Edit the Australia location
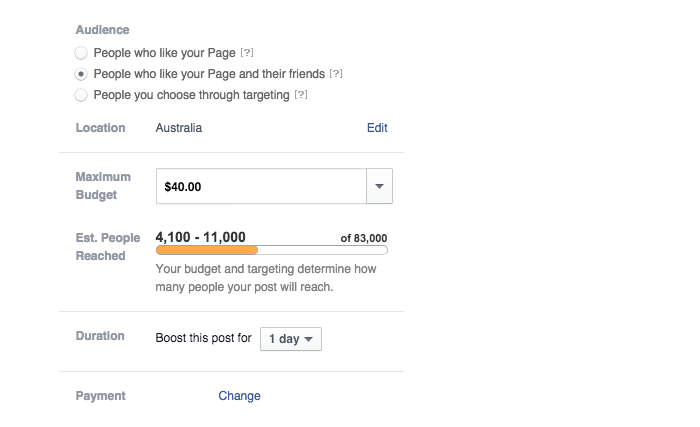The image size is (700, 427). click(377, 128)
